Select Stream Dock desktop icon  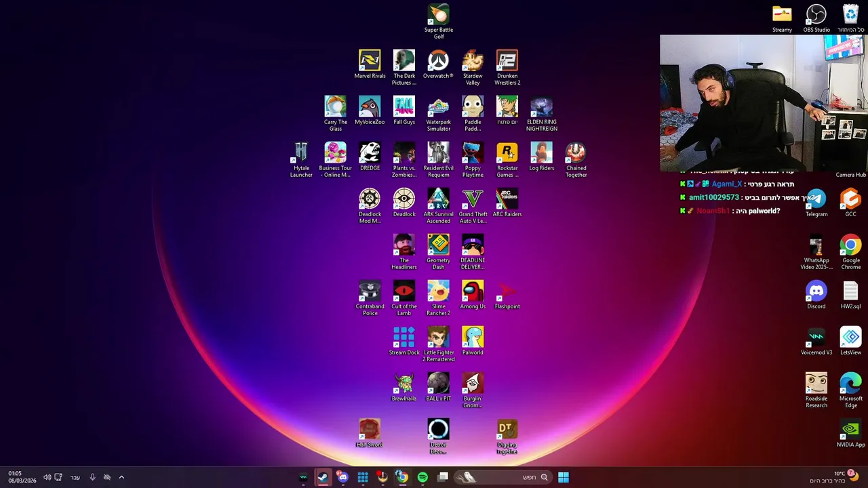(x=404, y=340)
